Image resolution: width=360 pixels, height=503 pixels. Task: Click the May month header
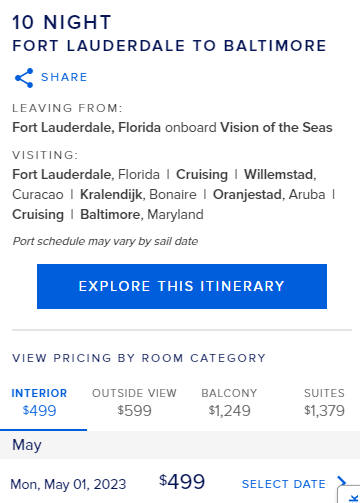(27, 445)
